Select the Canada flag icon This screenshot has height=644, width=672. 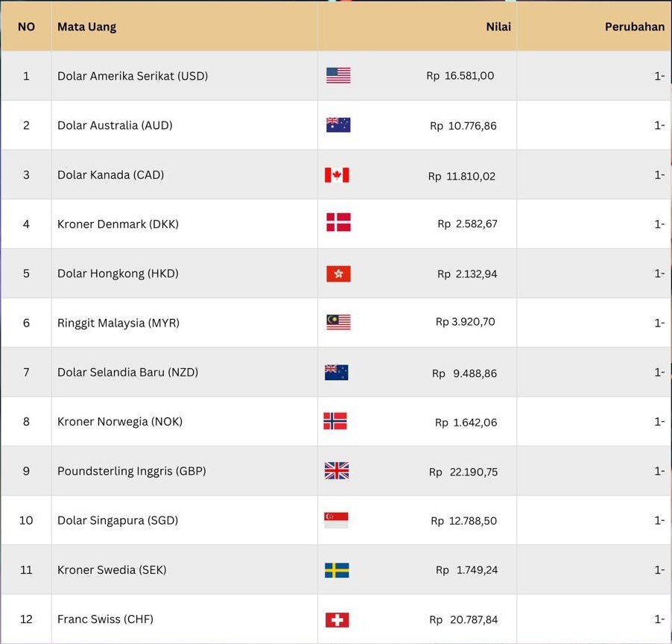point(337,175)
